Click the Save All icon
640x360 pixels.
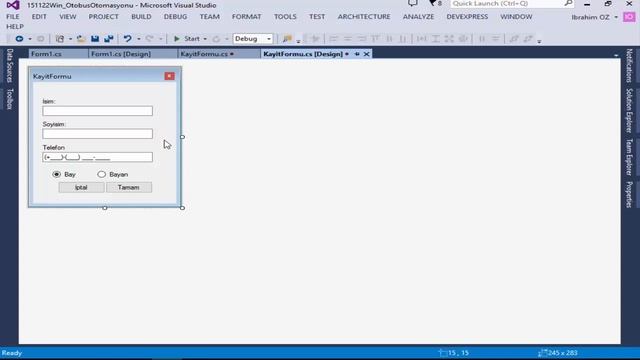109,39
